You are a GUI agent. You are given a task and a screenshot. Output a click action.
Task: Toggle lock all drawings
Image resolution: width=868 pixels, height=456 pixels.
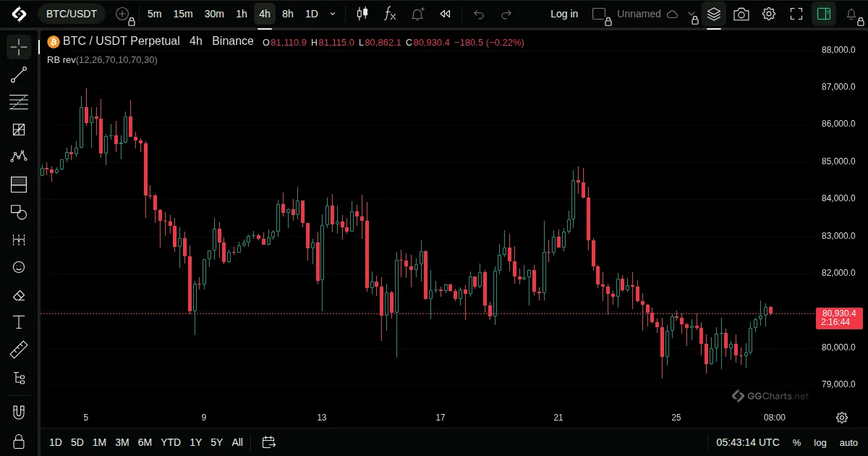coord(19,441)
